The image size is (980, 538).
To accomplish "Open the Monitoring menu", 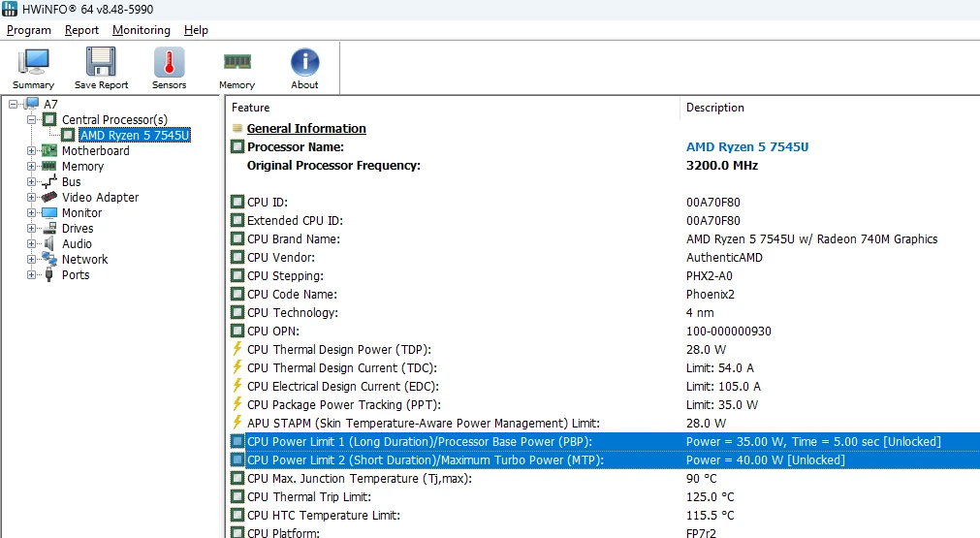I will 142,30.
